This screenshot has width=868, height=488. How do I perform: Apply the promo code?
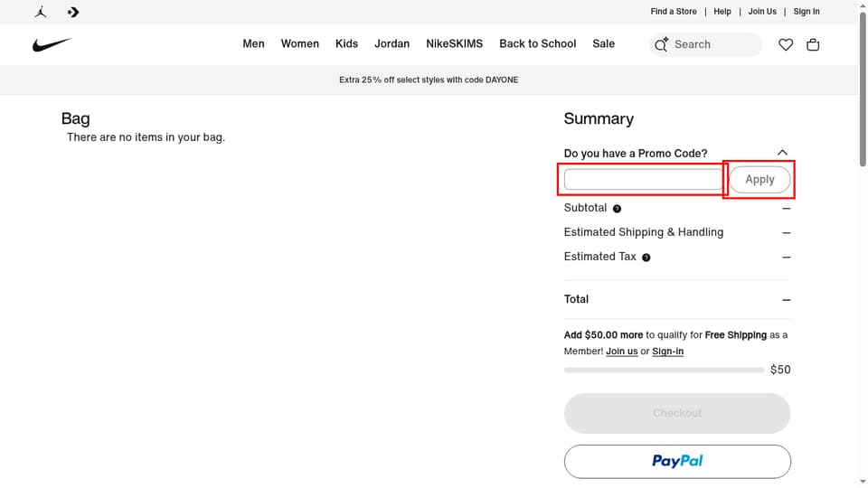coord(759,179)
